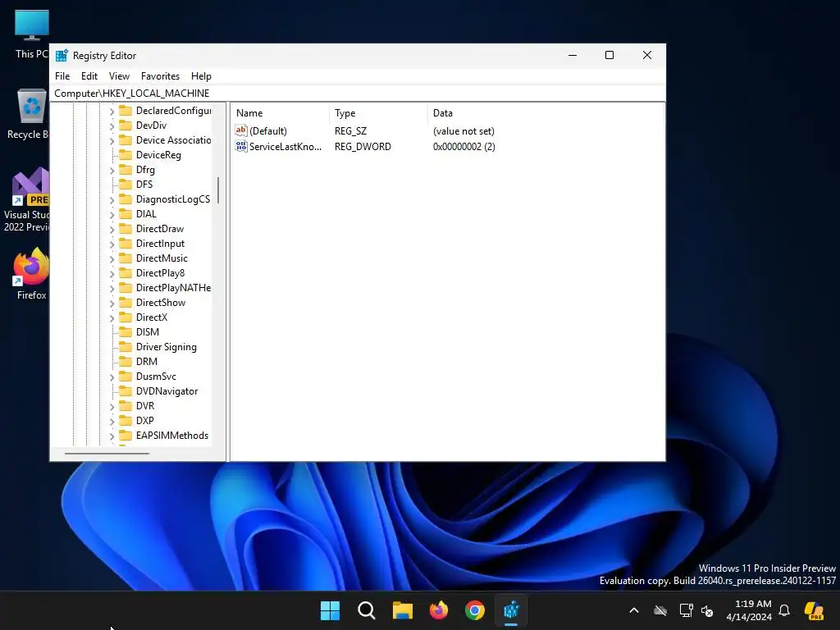Expand the Device Association key

112,141
